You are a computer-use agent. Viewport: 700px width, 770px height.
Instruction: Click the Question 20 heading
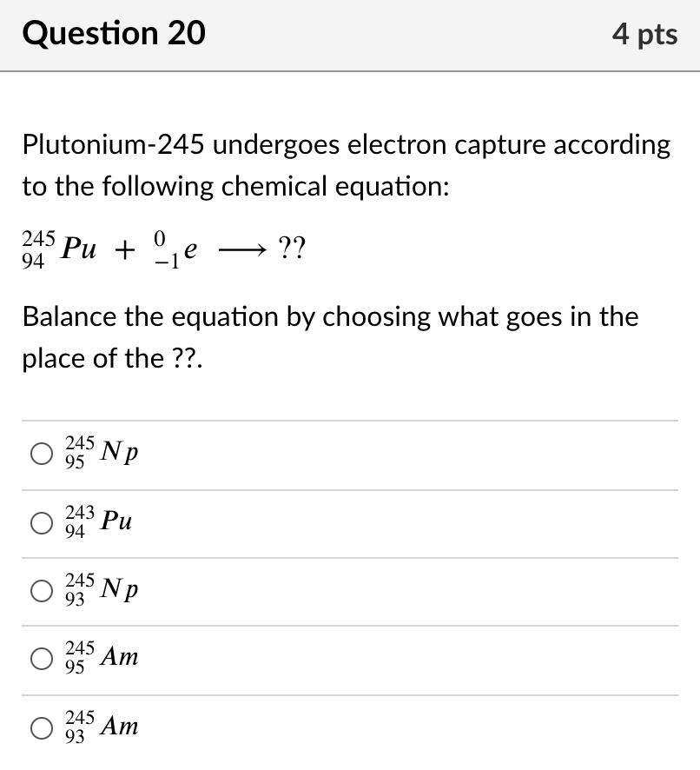point(115,34)
